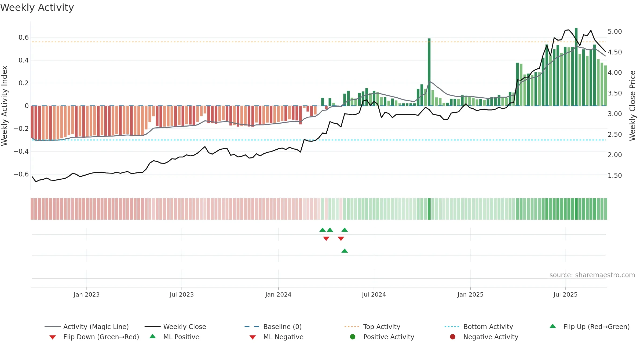Click the ML Negative red triangle in legend

coord(253,337)
